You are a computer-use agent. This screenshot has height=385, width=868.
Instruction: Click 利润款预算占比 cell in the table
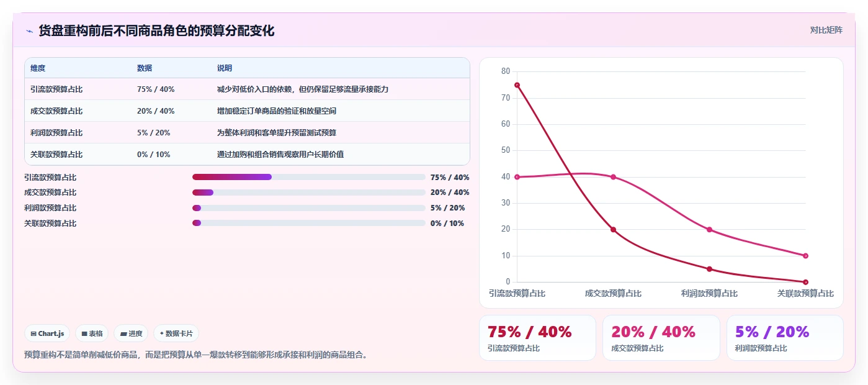[x=56, y=133]
